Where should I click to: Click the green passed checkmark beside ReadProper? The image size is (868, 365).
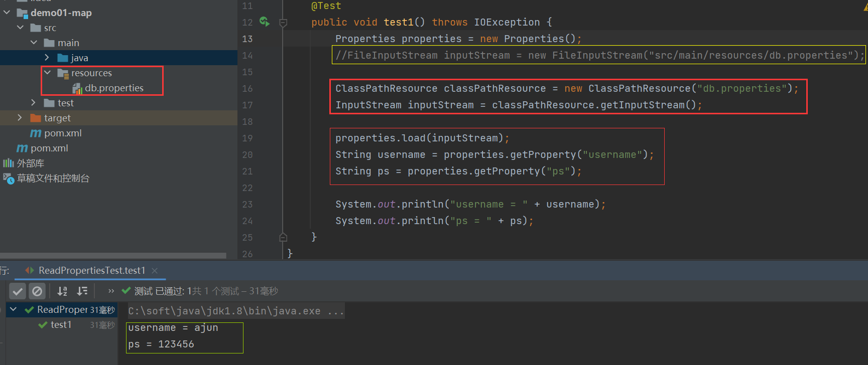[x=30, y=310]
